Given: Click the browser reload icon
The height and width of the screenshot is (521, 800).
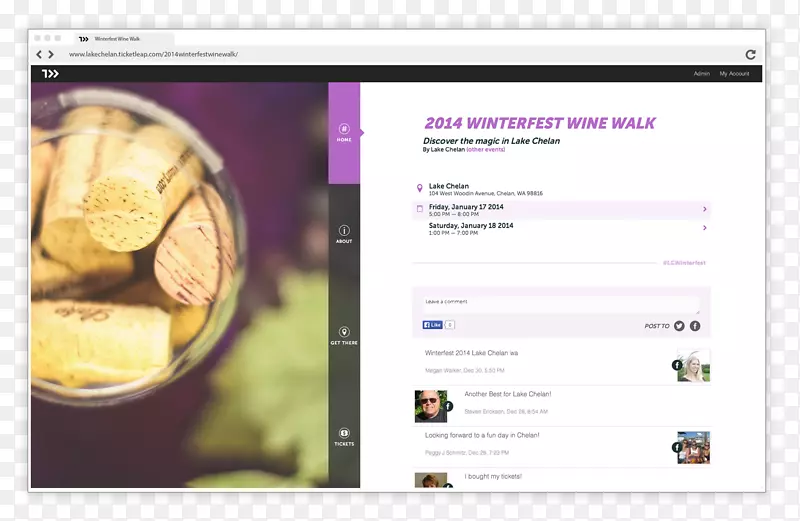Looking at the screenshot, I should (x=750, y=54).
